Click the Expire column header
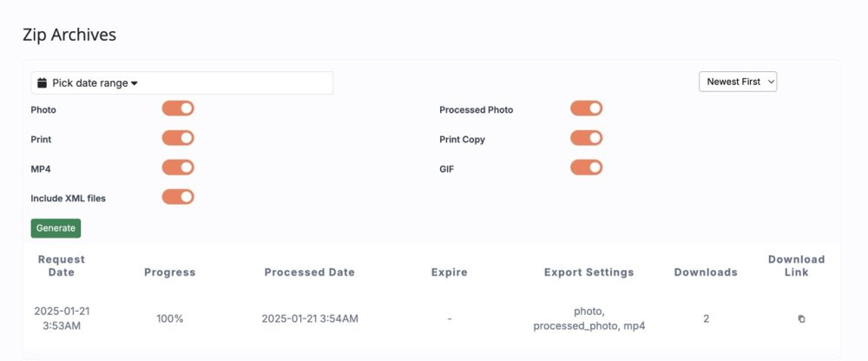This screenshot has width=868, height=361. (x=449, y=272)
